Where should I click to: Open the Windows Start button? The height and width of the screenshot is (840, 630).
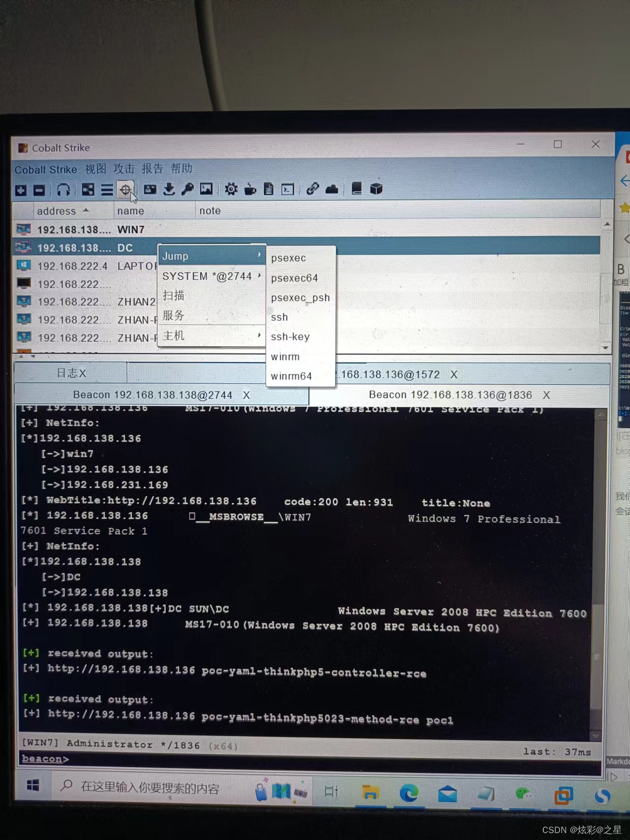(x=33, y=785)
